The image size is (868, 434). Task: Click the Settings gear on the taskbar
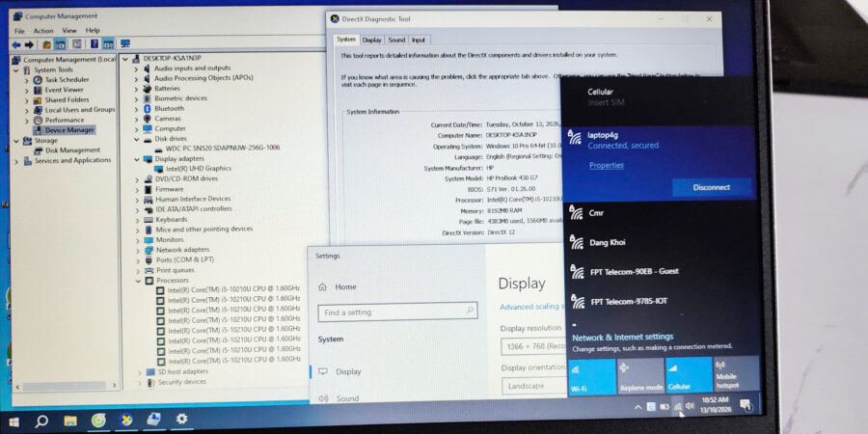[181, 420]
